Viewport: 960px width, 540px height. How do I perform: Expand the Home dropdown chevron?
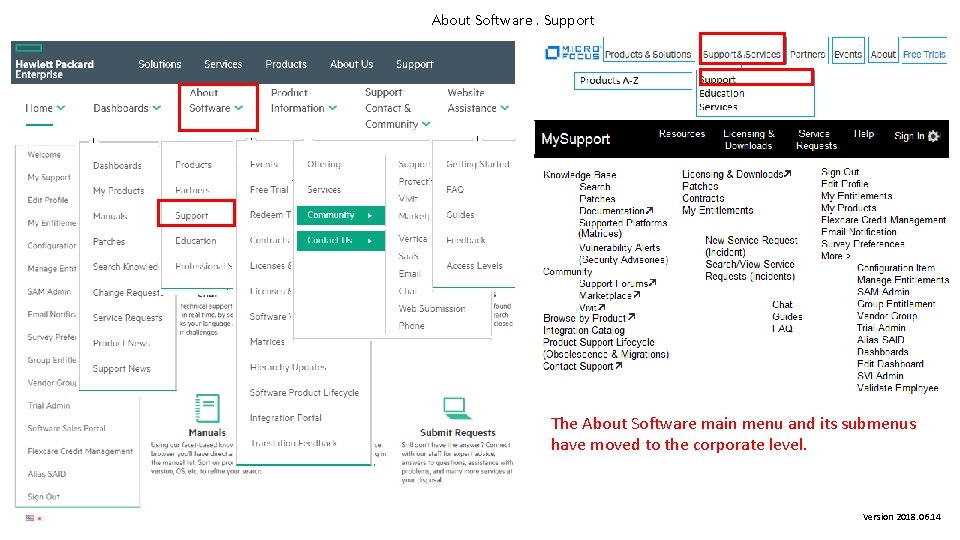[x=61, y=108]
